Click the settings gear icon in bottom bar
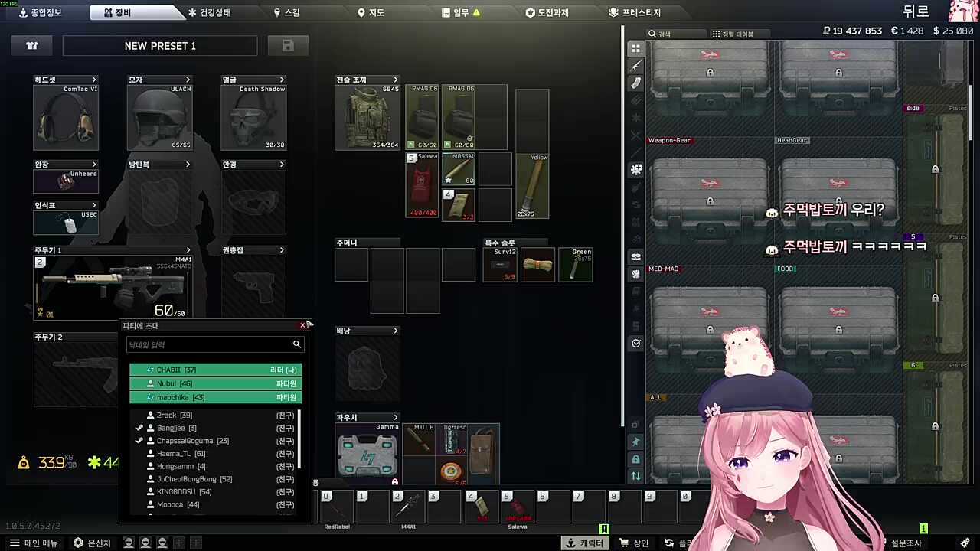Image resolution: width=980 pixels, height=551 pixels. point(965,543)
